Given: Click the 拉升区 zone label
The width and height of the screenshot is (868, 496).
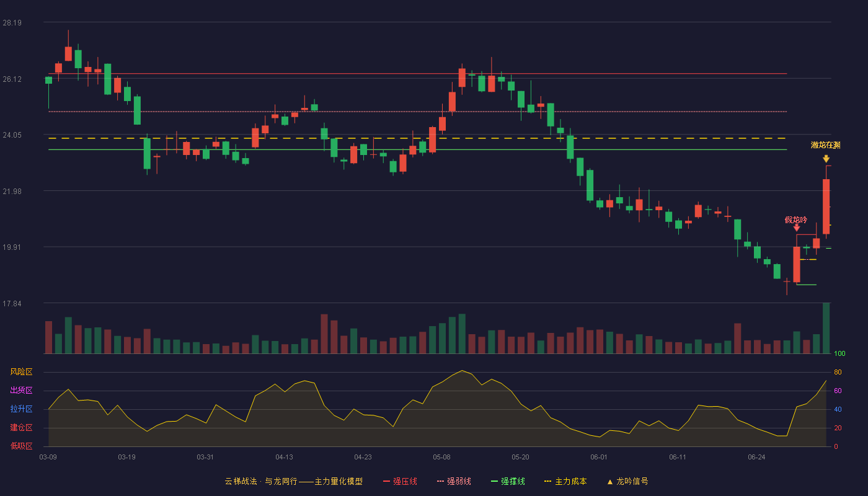Looking at the screenshot, I should click(x=21, y=409).
